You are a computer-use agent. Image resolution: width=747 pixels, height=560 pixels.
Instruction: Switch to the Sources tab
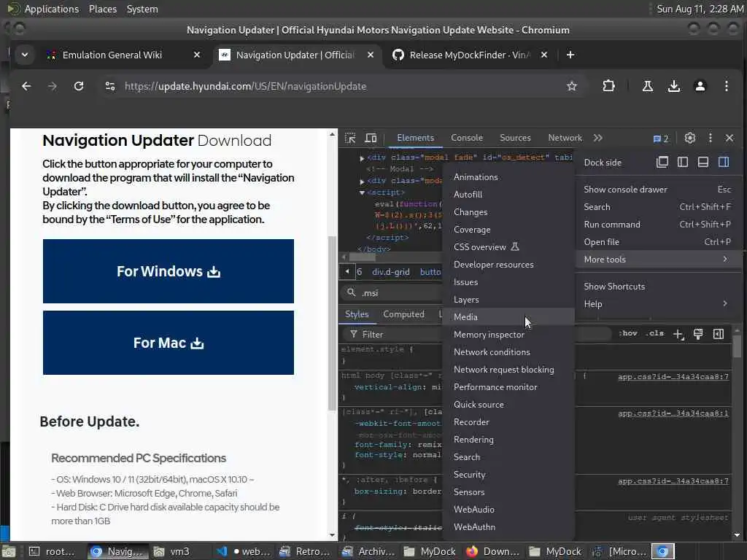click(x=515, y=138)
